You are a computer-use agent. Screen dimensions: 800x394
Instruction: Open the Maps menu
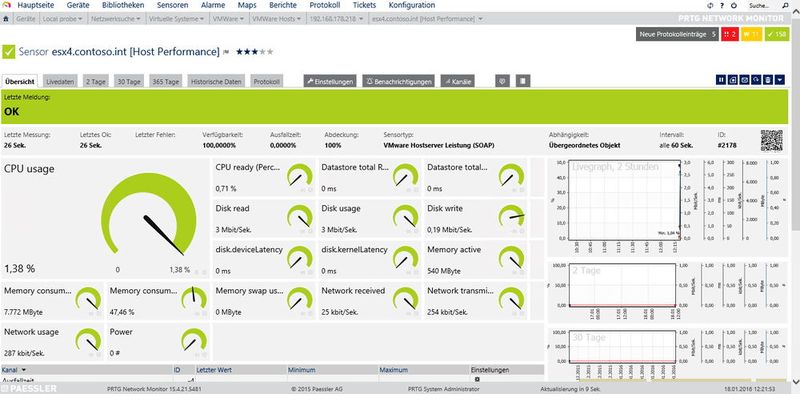tap(247, 6)
